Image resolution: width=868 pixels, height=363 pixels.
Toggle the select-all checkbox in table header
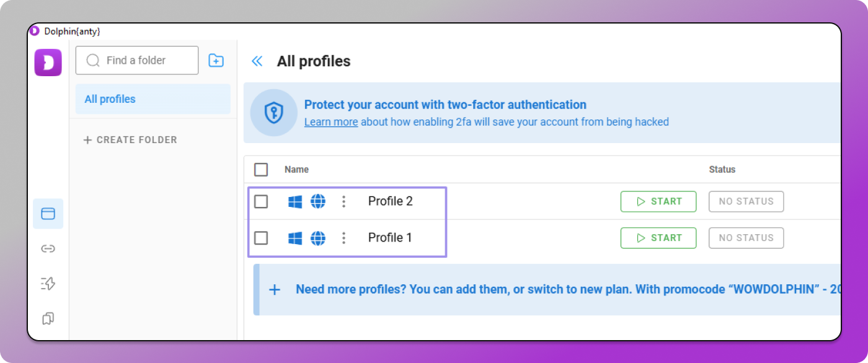point(261,170)
